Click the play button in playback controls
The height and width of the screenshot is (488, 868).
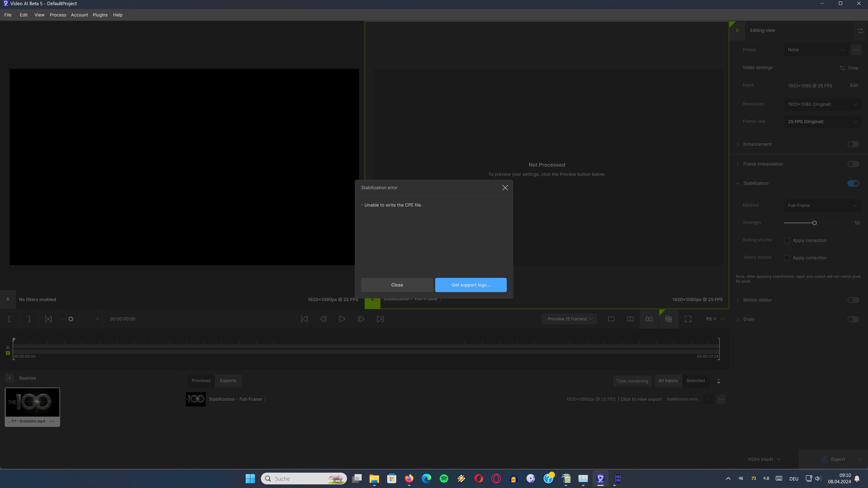(x=342, y=319)
